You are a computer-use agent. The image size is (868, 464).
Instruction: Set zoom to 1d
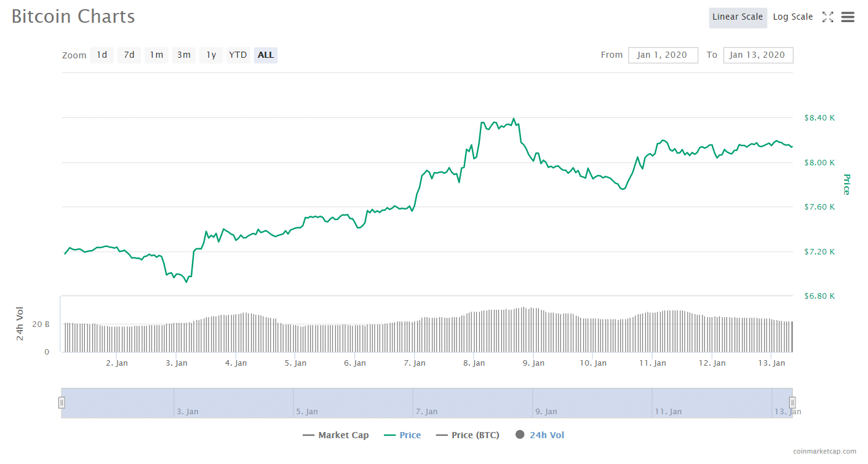(102, 55)
